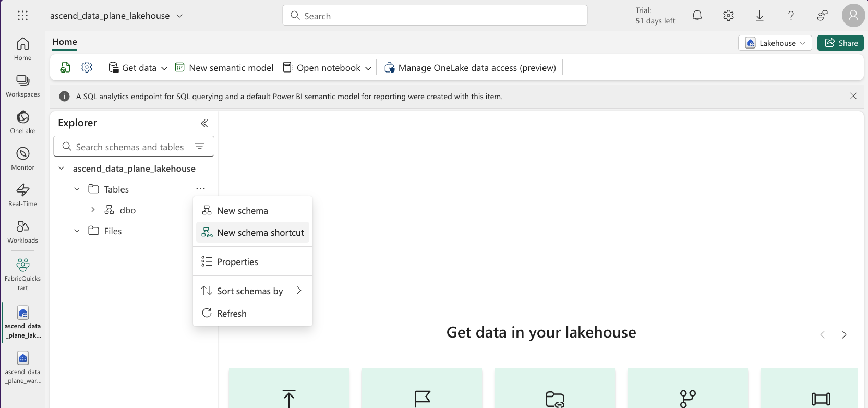This screenshot has height=408, width=868.
Task: Open Workspaces in the left sidebar
Action: [x=23, y=86]
